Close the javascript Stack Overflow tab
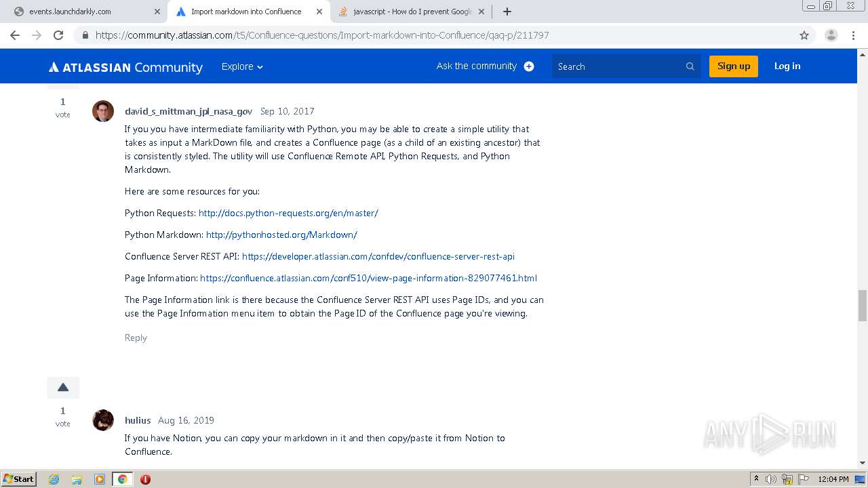The width and height of the screenshot is (868, 488). (481, 12)
